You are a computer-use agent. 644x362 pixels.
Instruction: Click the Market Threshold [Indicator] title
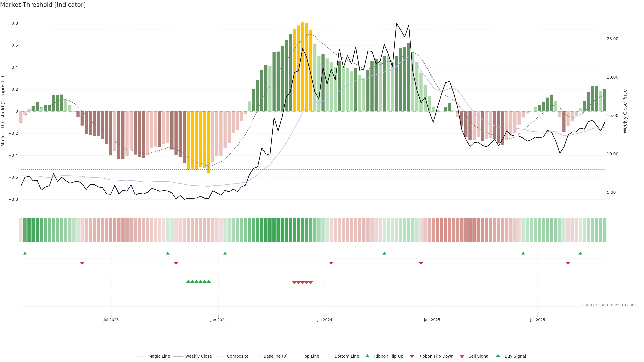coord(43,5)
